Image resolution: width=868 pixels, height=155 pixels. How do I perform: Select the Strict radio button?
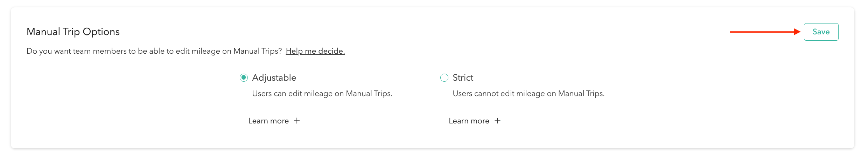[x=444, y=77]
